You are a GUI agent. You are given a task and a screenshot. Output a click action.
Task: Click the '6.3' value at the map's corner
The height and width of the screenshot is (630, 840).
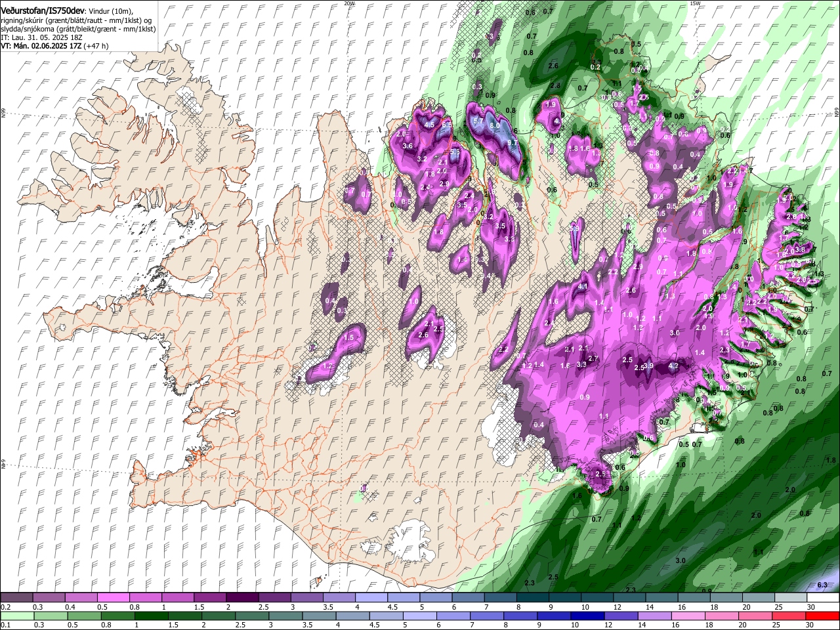point(823,585)
